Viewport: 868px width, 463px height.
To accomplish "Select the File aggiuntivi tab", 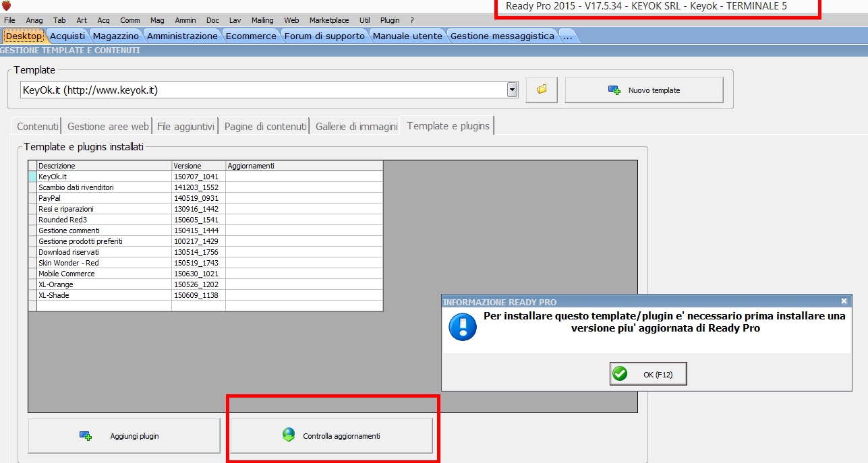I will 185,126.
